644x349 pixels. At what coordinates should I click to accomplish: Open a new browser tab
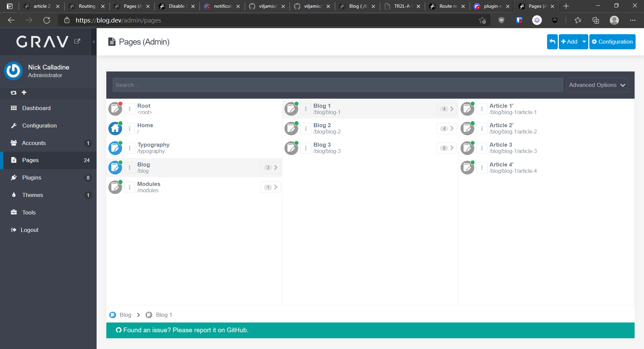566,6
